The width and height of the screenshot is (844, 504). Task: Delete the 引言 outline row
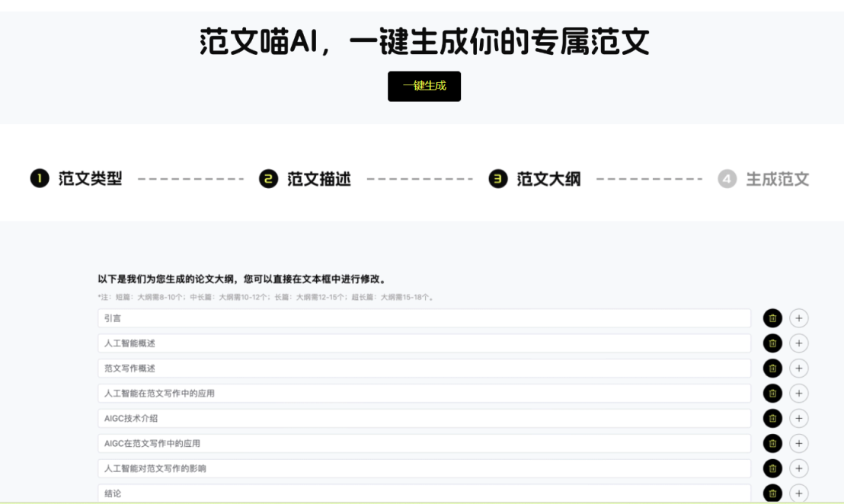(772, 318)
